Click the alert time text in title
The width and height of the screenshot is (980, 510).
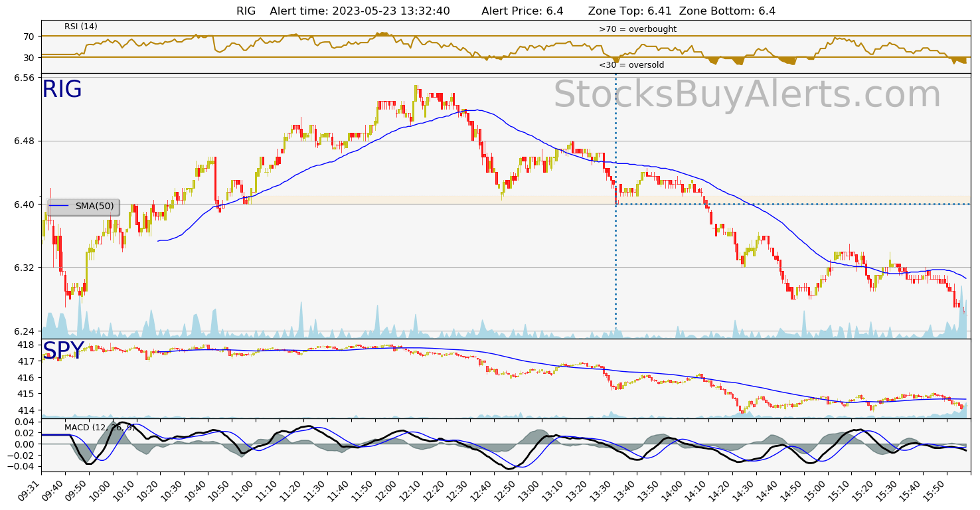[x=360, y=11]
